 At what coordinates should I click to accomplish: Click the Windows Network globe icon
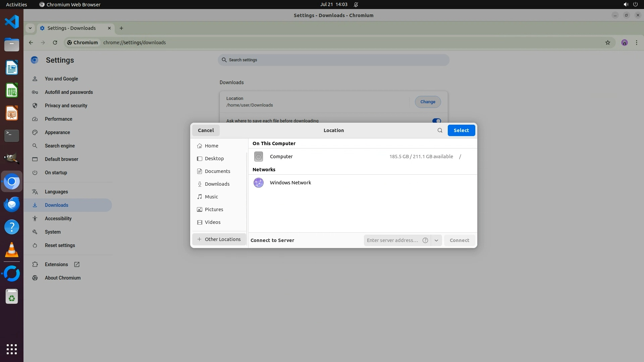click(x=258, y=183)
